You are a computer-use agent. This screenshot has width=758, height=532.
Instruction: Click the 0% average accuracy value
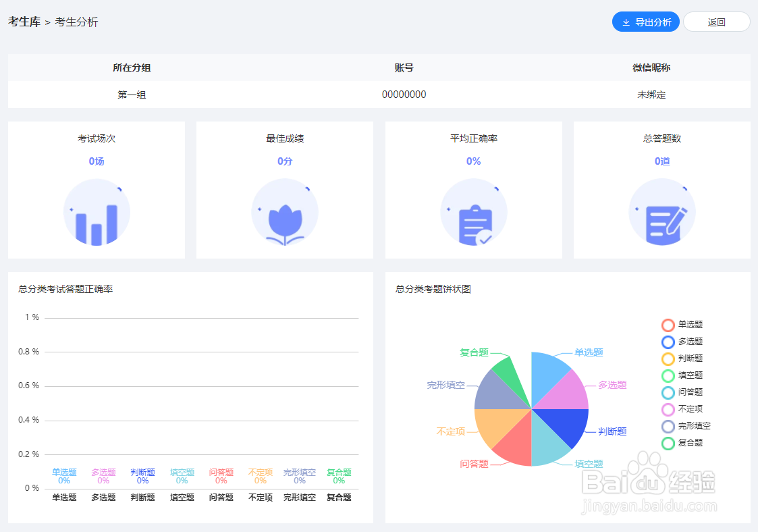[x=474, y=161]
